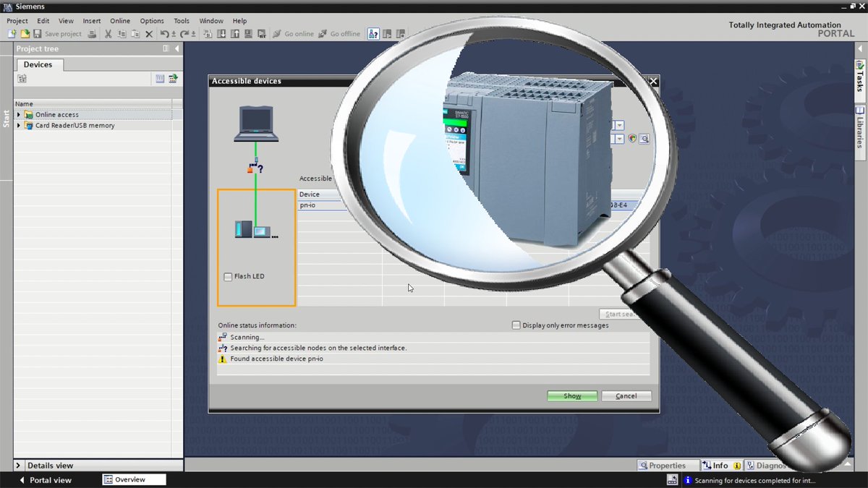Click the magnifier search icon in dialog

[644, 139]
